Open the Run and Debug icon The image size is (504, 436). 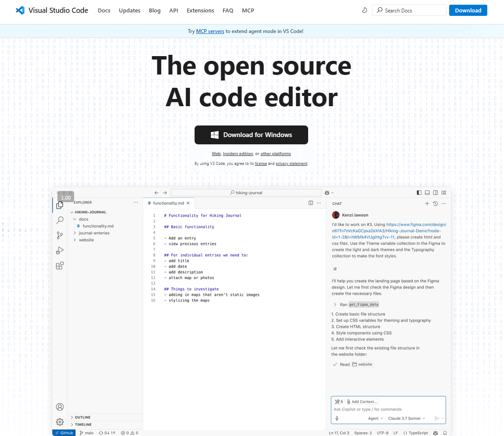pos(60,250)
